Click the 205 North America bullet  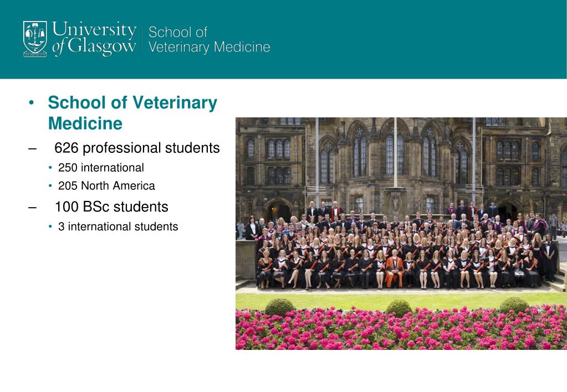pos(106,185)
